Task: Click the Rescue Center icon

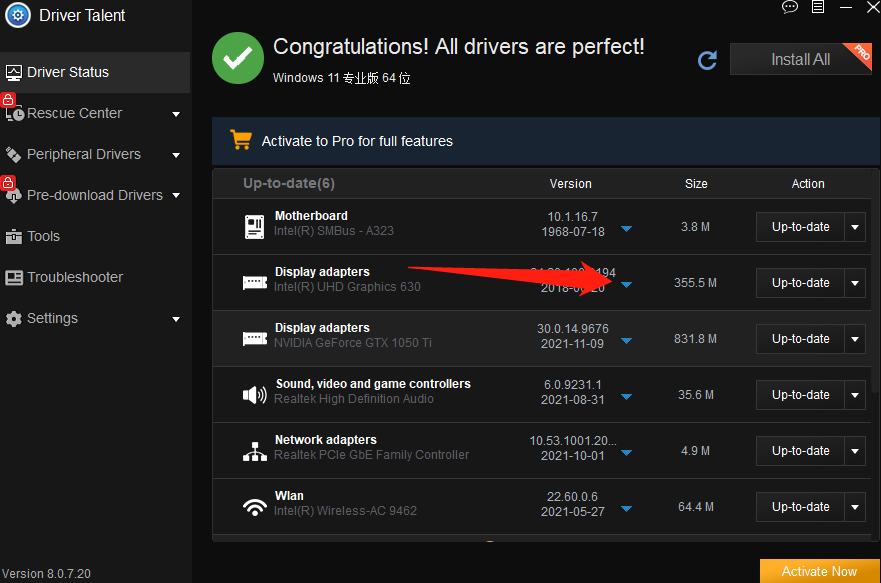Action: [x=14, y=114]
